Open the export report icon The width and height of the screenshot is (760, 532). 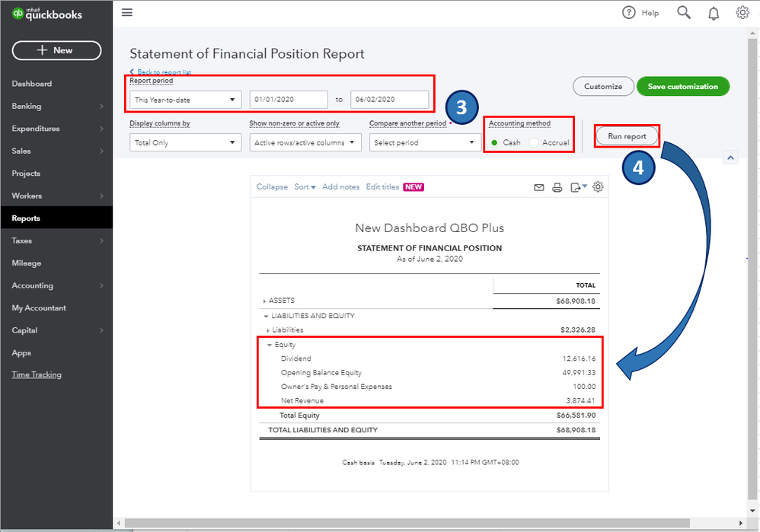point(577,187)
